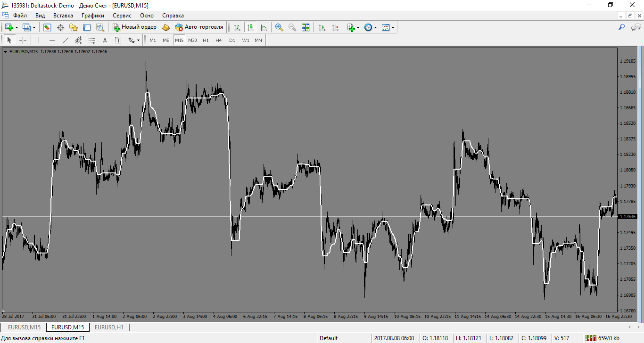
Task: Tile chart windows icon
Action: tap(305, 27)
